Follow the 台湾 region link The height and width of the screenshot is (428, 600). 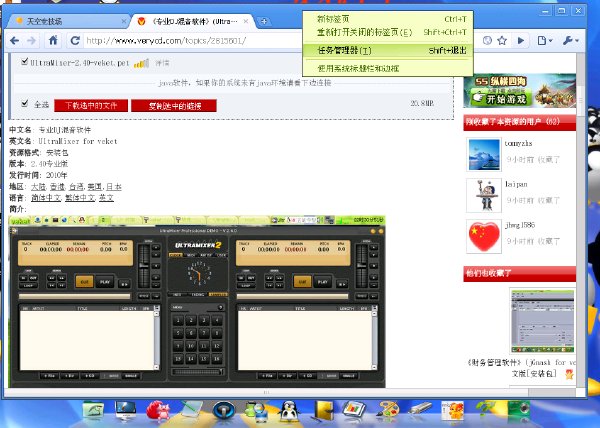pyautogui.click(x=76, y=187)
